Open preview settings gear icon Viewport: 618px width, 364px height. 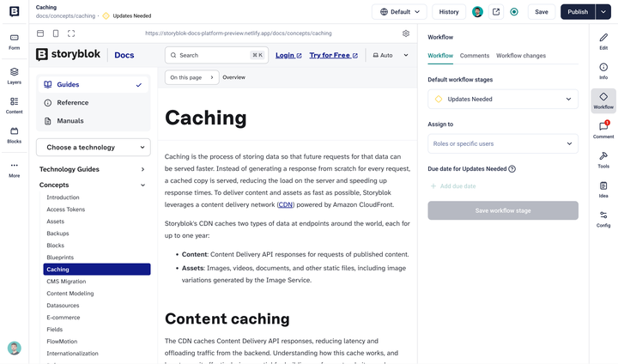pyautogui.click(x=406, y=33)
